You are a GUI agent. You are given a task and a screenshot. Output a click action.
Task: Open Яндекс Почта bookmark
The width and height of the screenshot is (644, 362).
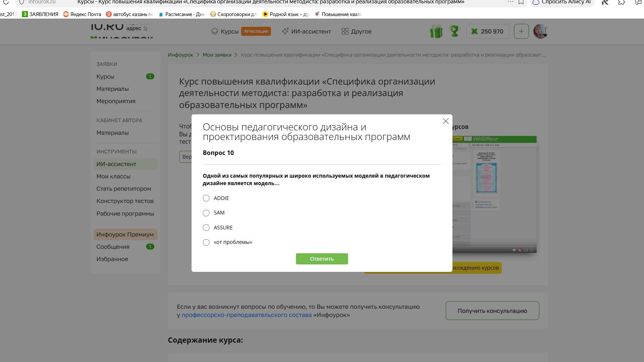tap(82, 14)
